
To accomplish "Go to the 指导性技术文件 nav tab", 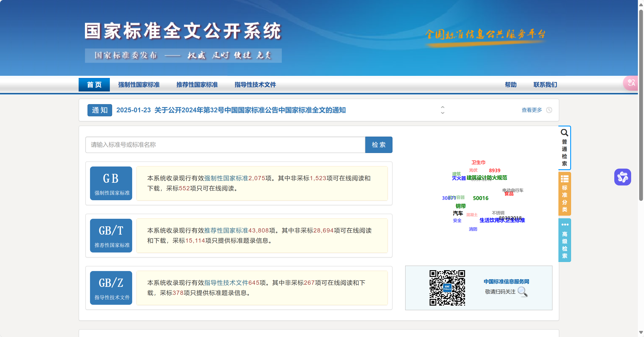I will pos(255,85).
